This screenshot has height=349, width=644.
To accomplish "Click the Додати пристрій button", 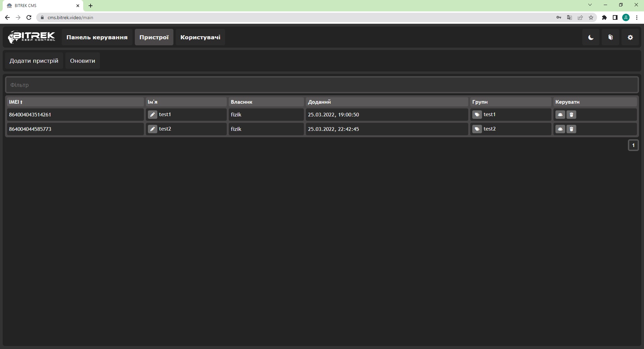I will 34,61.
